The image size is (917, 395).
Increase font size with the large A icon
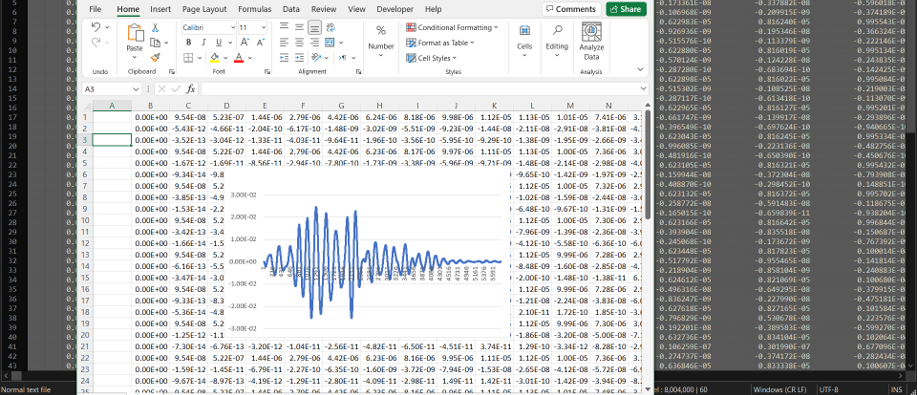click(x=245, y=42)
